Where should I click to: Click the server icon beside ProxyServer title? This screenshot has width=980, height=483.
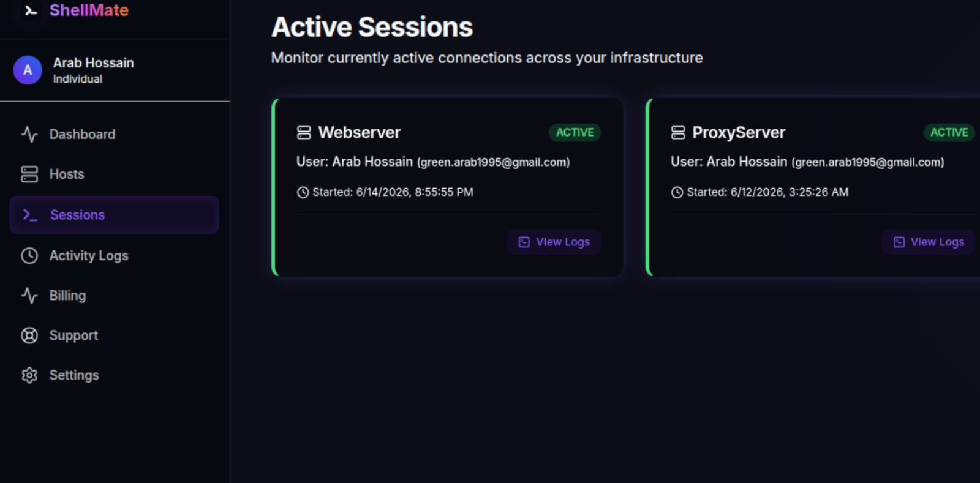pos(678,132)
